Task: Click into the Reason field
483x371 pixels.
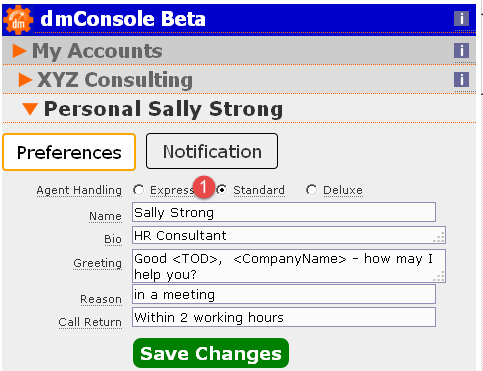Action: pyautogui.click(x=284, y=294)
